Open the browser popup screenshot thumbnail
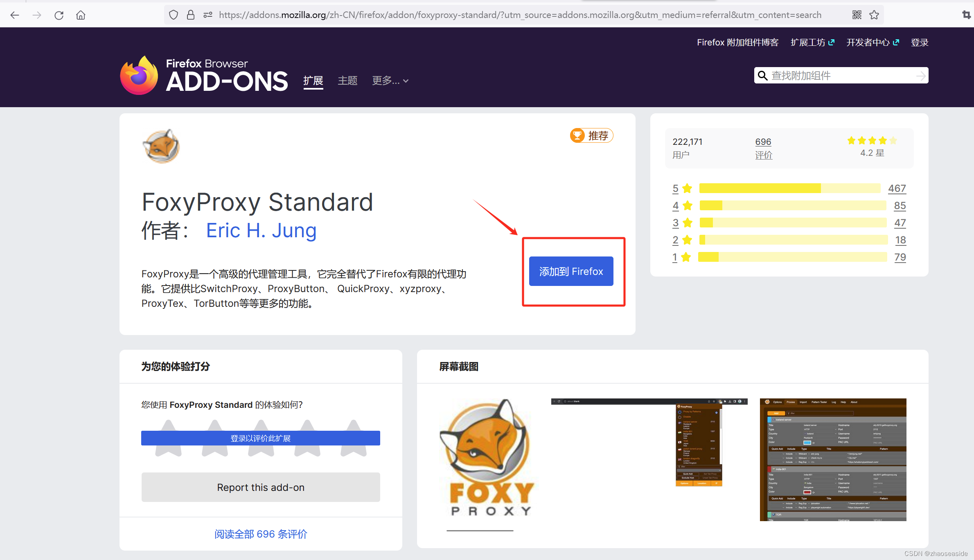974x560 pixels. (649, 442)
